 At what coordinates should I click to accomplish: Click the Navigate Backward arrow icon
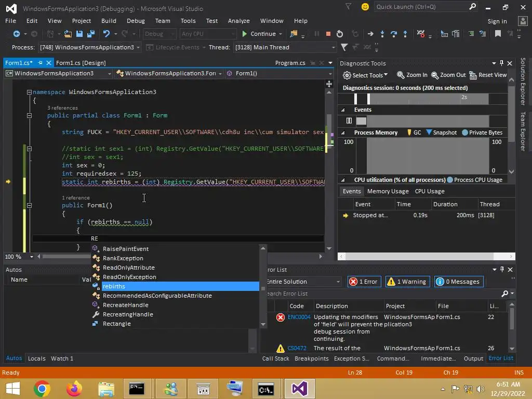pyautogui.click(x=16, y=34)
